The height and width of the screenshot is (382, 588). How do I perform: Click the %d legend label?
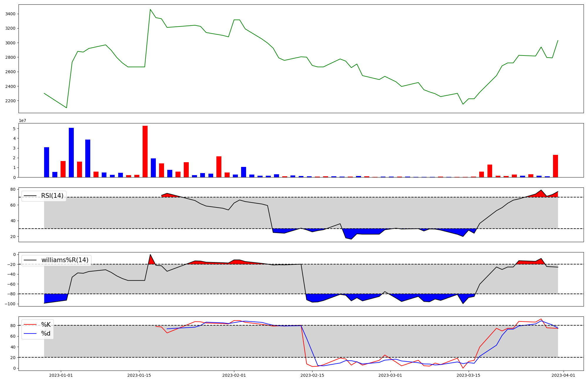[46, 334]
